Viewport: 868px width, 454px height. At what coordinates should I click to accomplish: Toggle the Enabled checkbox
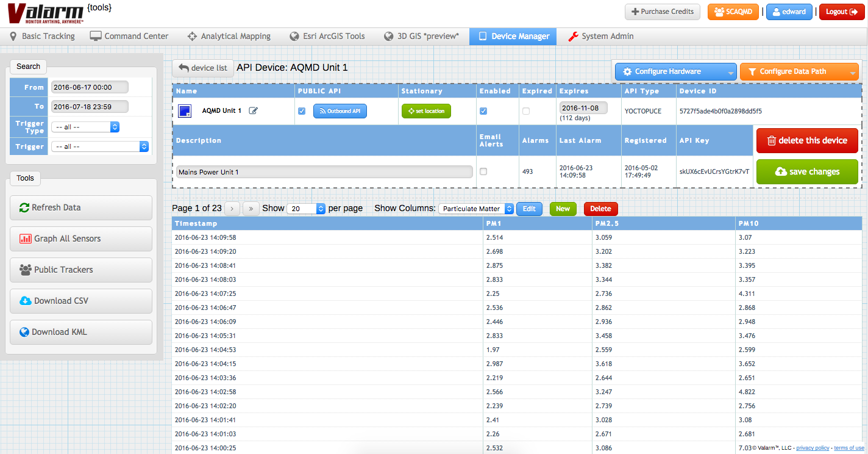[483, 111]
